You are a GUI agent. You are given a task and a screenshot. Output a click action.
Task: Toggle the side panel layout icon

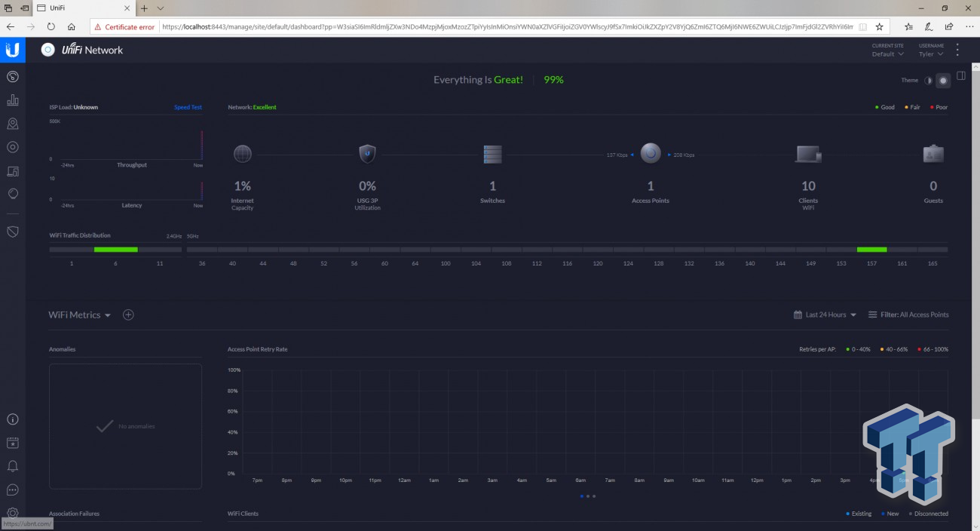pyautogui.click(x=961, y=76)
